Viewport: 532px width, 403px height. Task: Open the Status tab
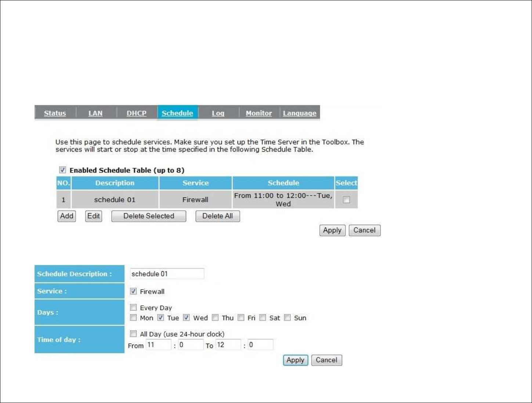(x=55, y=113)
